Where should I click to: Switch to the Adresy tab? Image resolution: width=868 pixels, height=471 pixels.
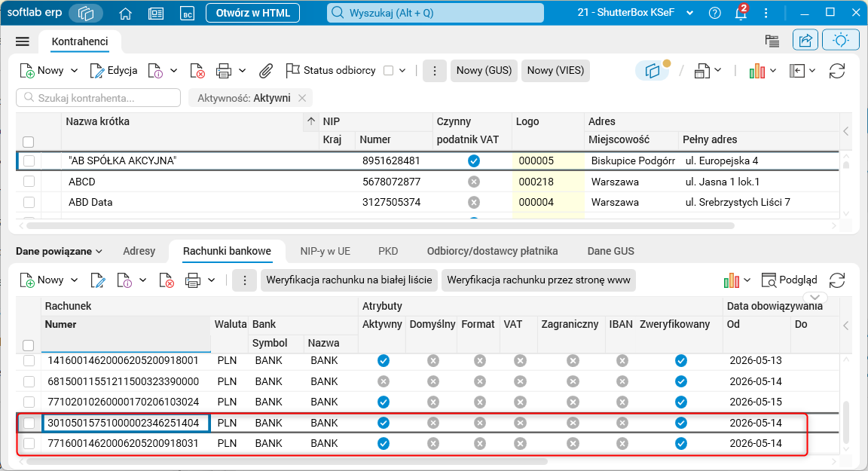[139, 251]
